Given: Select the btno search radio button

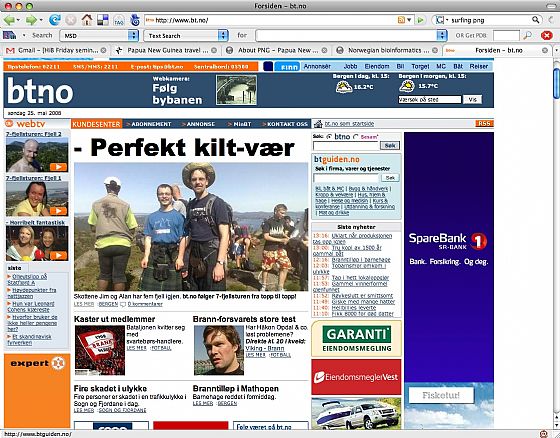Looking at the screenshot, I should tap(329, 136).
